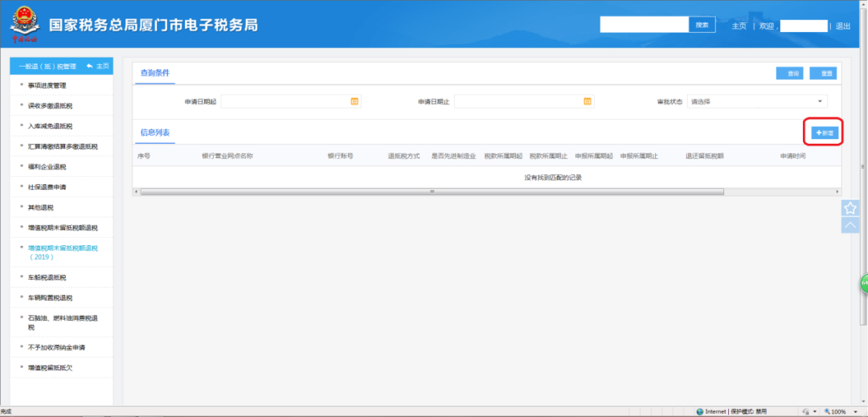Click the green round floating badge at right edge

point(863,283)
